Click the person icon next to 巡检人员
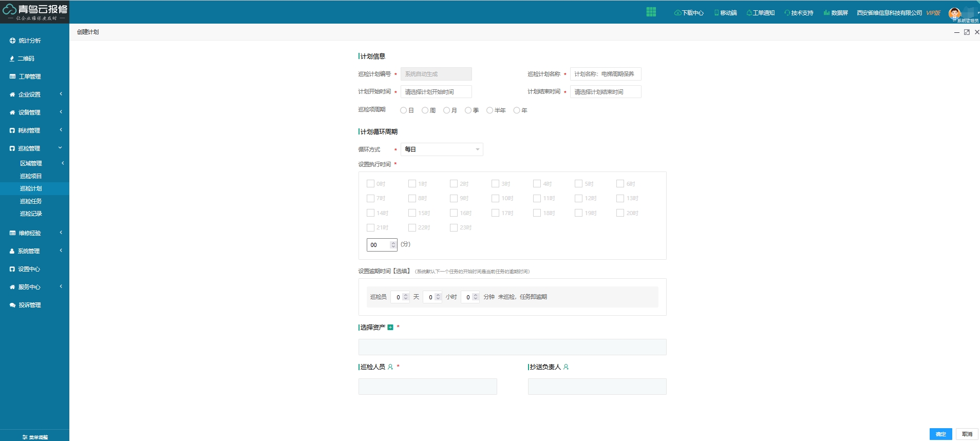This screenshot has width=980, height=441. 390,367
